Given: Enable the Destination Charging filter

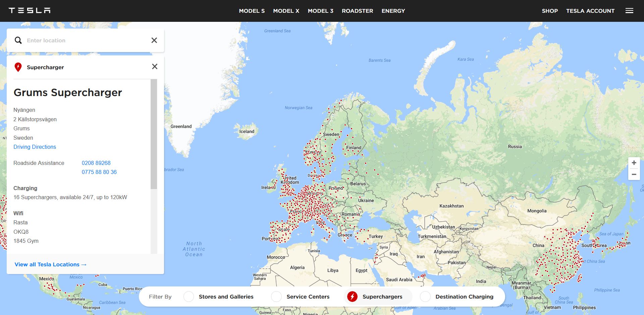Looking at the screenshot, I should coord(425,297).
